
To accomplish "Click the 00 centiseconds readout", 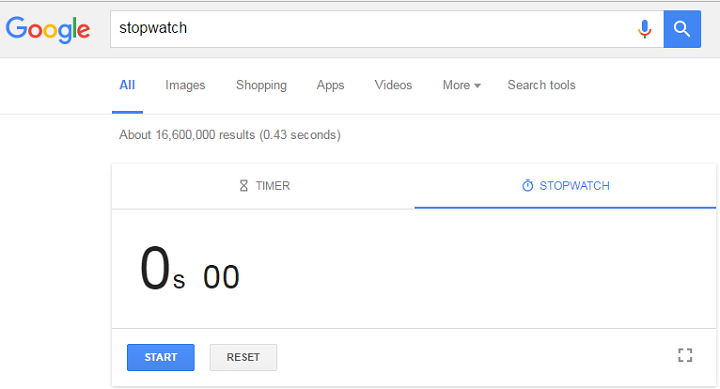I will [x=221, y=277].
